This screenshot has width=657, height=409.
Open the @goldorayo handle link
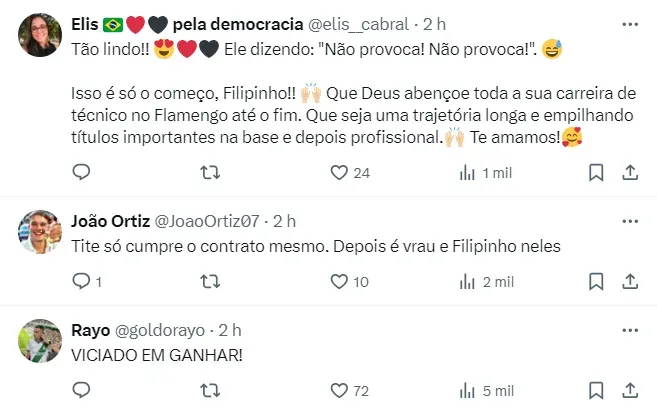coord(161,329)
